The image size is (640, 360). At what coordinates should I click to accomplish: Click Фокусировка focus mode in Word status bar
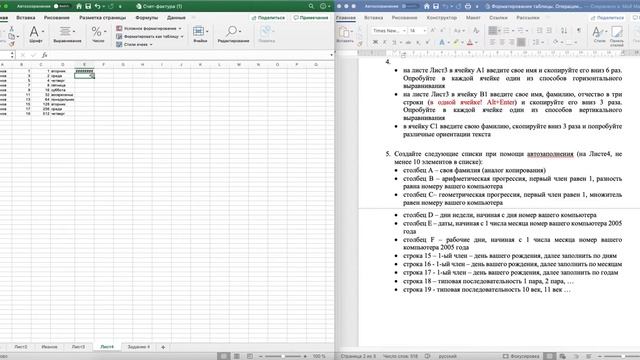pyautogui.click(x=521, y=356)
